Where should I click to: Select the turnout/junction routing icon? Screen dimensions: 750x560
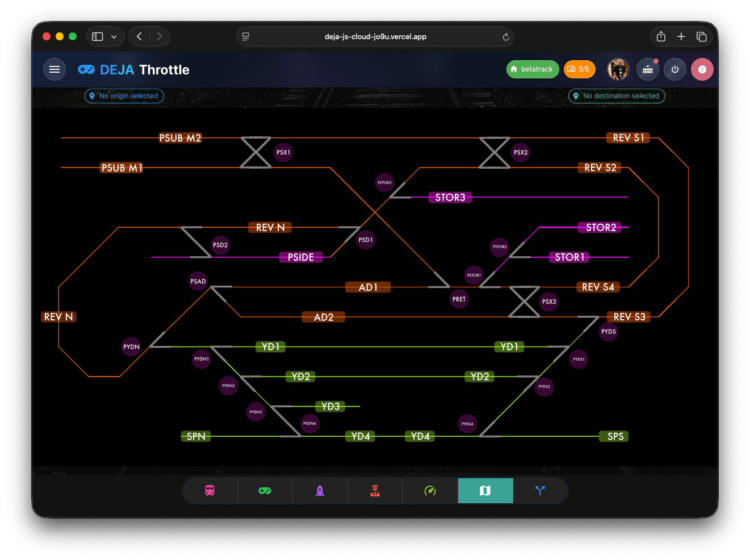(x=540, y=490)
